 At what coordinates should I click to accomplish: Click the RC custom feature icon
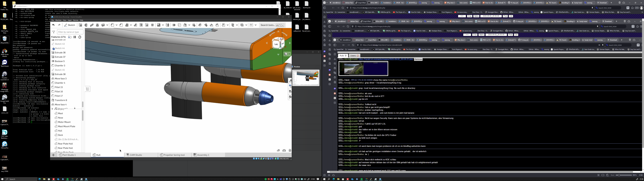251,25
